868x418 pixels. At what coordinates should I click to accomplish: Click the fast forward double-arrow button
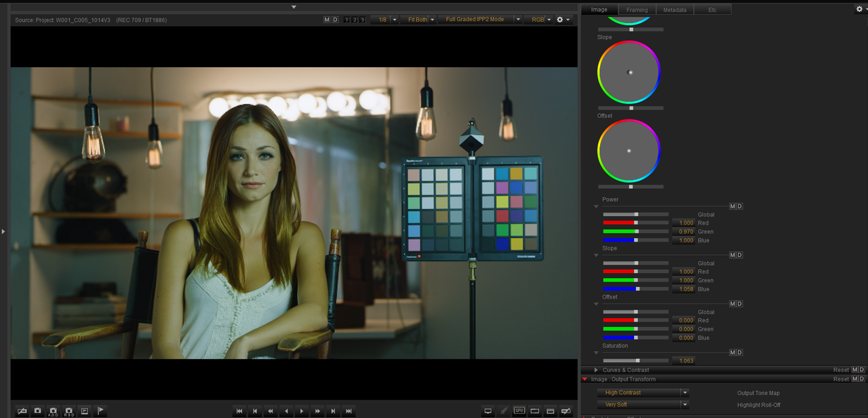pos(317,411)
